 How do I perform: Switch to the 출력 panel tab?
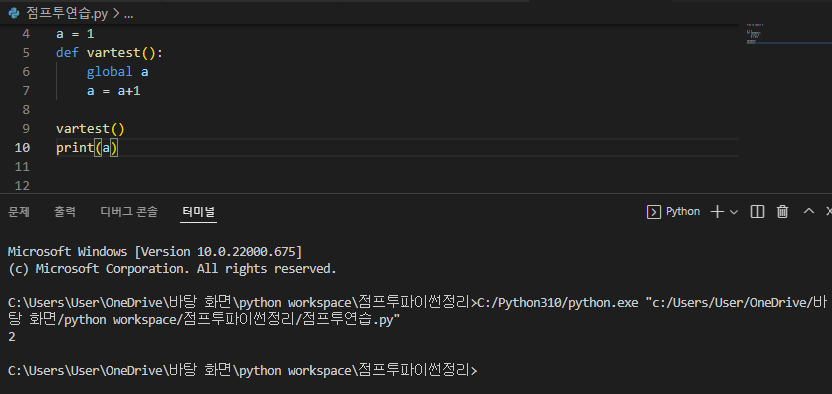[x=65, y=212]
